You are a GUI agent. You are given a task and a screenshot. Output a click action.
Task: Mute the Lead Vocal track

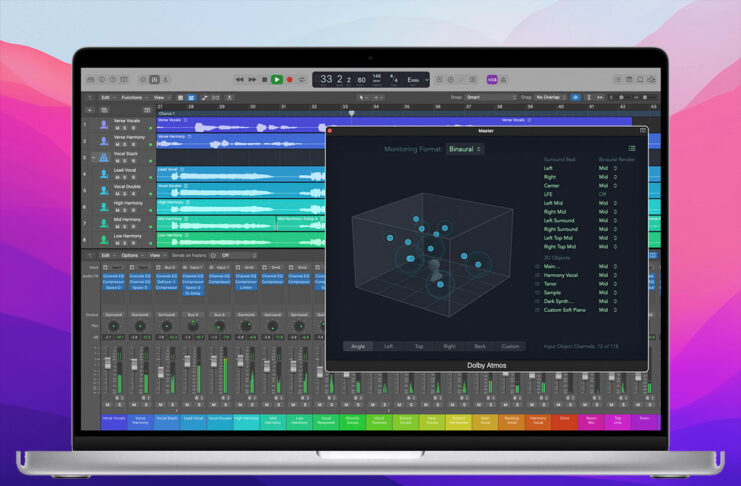point(117,179)
